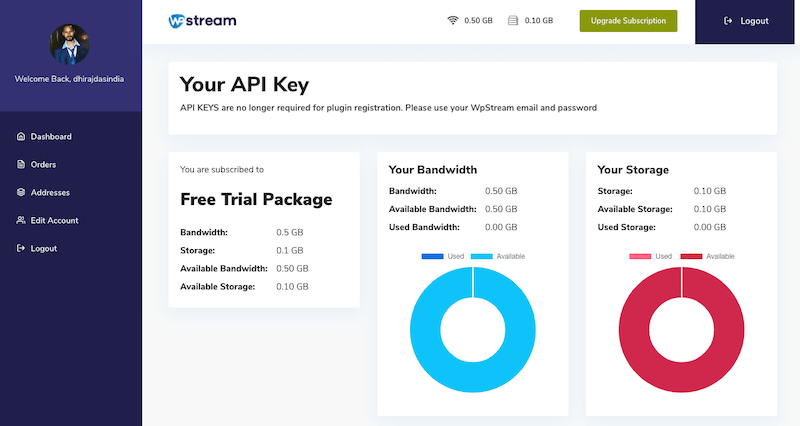This screenshot has width=800, height=426.
Task: Click the WpStream logo
Action: pos(203,21)
